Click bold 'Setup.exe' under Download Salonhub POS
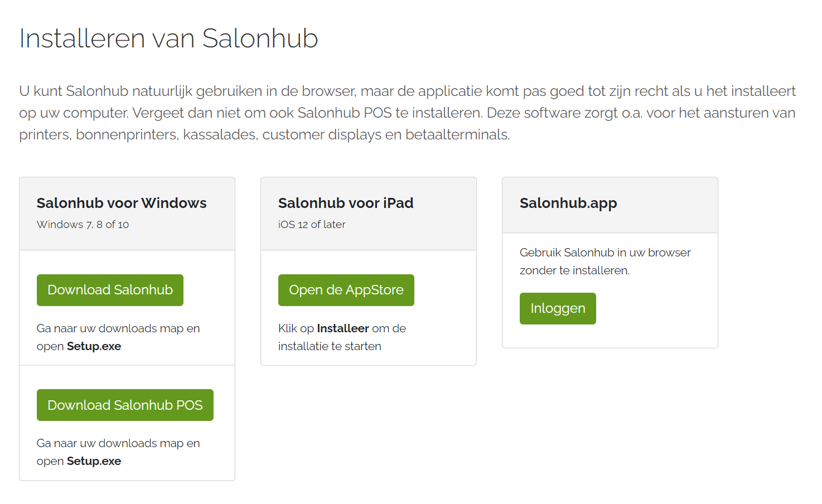Screen dimensions: 822x504 coord(94,461)
